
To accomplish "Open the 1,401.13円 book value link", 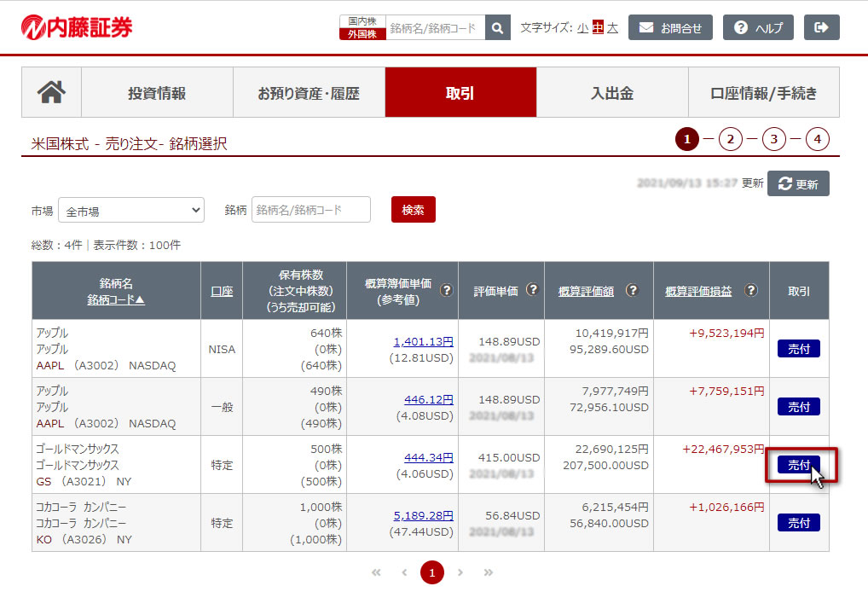I will click(x=424, y=342).
